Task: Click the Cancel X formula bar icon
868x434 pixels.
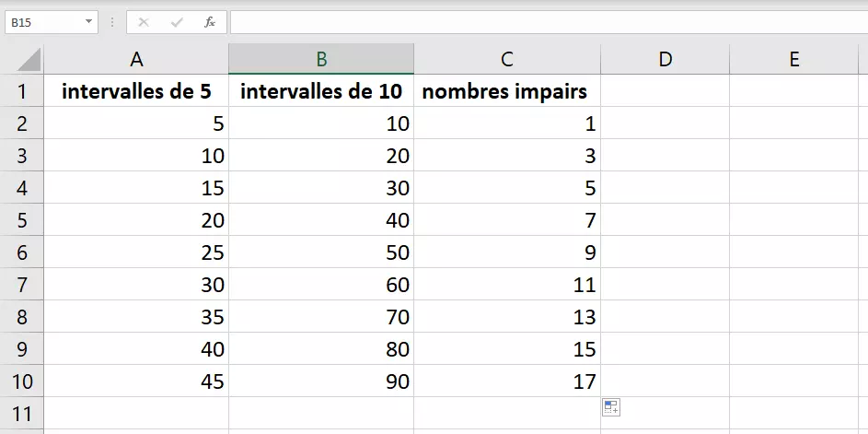Action: (144, 23)
